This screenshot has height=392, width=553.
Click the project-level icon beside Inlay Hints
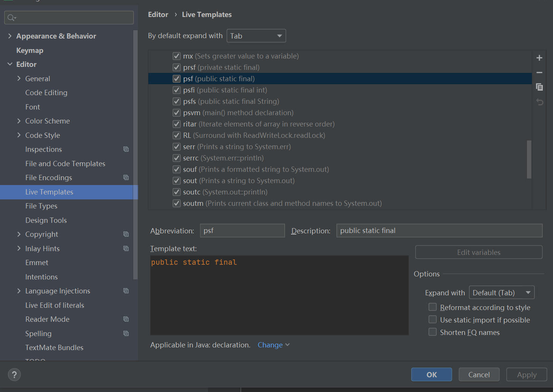(x=126, y=248)
